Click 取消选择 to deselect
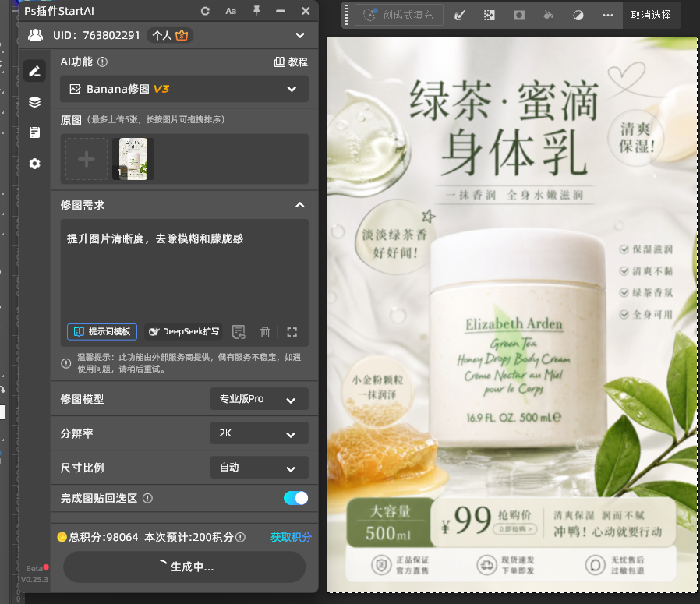 click(x=651, y=15)
